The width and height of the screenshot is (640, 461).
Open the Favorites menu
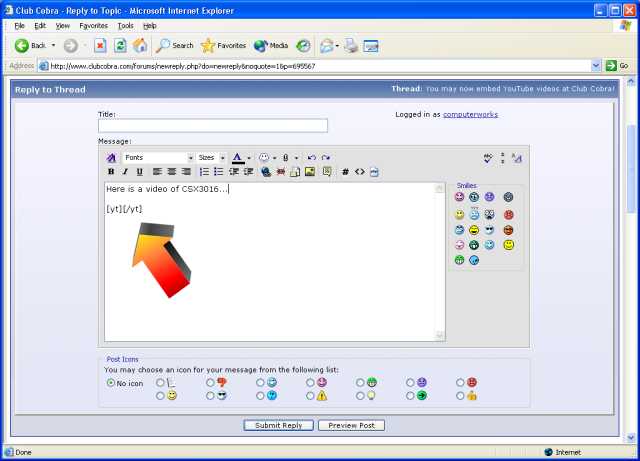[93, 25]
